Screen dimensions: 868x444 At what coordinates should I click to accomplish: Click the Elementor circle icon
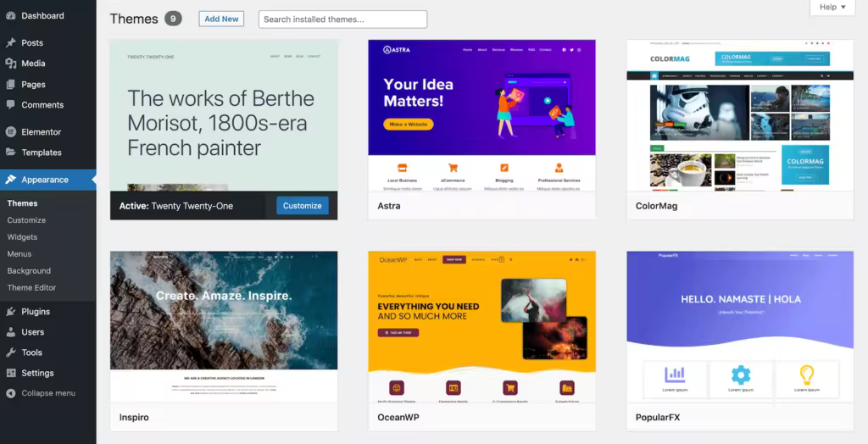pyautogui.click(x=10, y=132)
